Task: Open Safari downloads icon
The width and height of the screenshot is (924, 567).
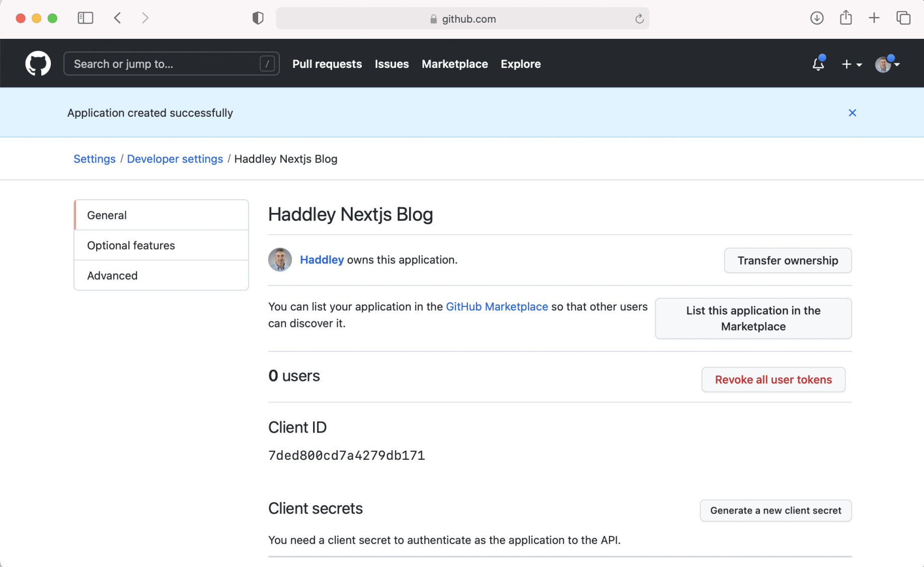Action: click(817, 18)
